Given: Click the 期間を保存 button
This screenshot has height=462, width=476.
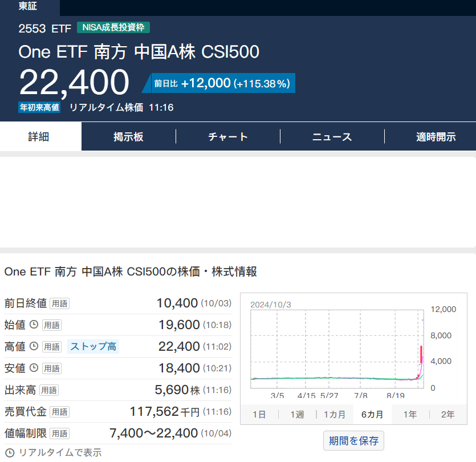Looking at the screenshot, I should coord(353,441).
